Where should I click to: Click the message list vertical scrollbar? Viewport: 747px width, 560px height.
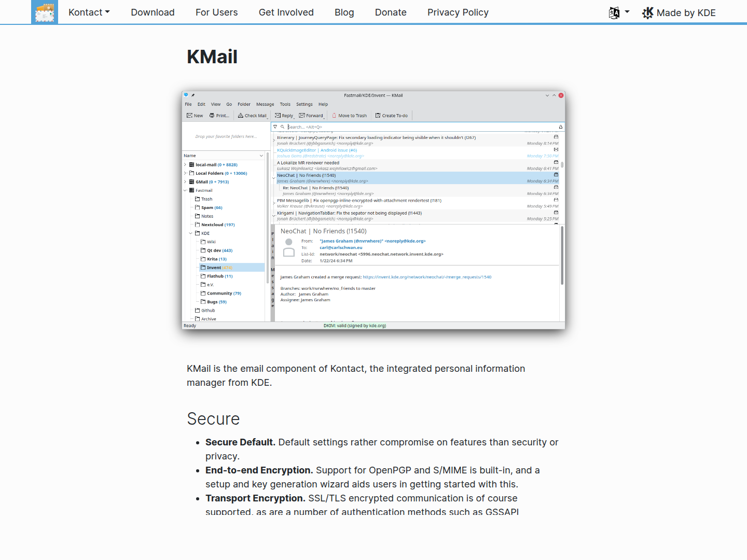562,165
